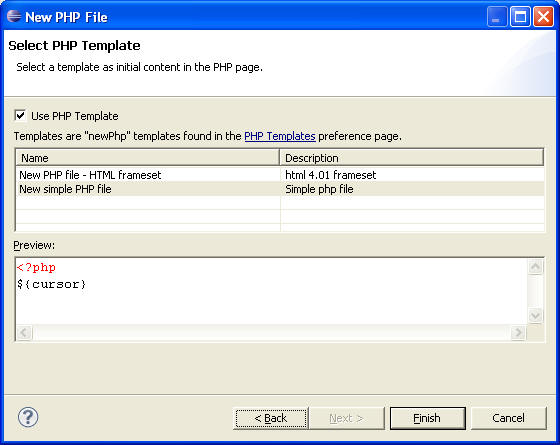The width and height of the screenshot is (560, 445).
Task: Open the PHP Templates preference link
Action: tap(280, 136)
